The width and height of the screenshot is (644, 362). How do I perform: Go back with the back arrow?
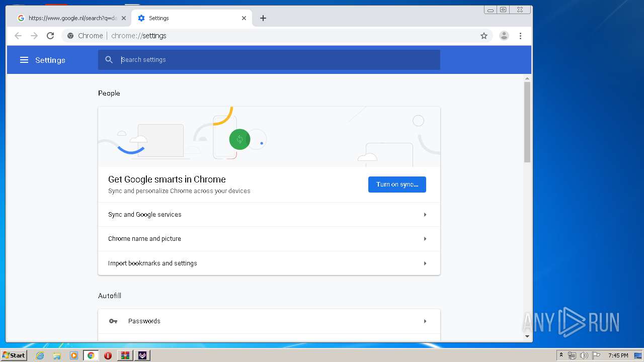(18, 36)
